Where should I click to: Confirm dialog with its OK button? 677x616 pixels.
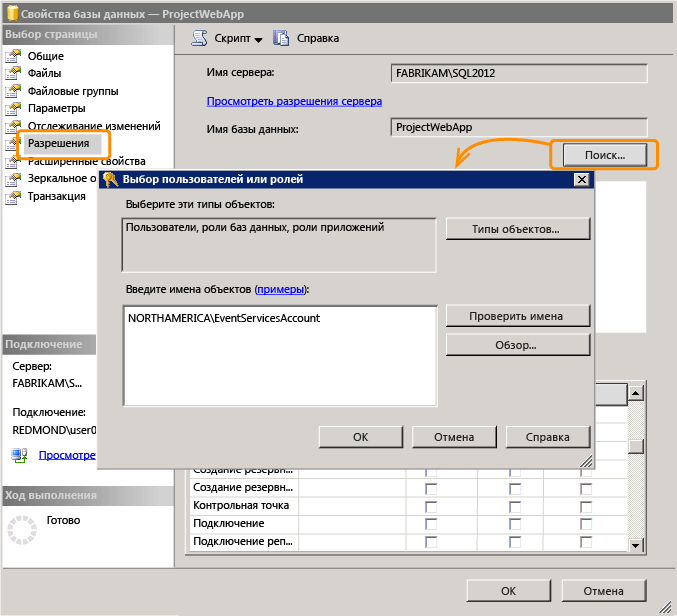361,437
